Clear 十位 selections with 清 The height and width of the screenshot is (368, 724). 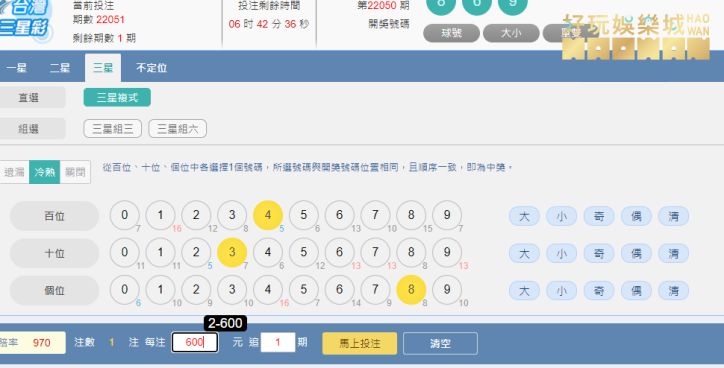pos(674,253)
